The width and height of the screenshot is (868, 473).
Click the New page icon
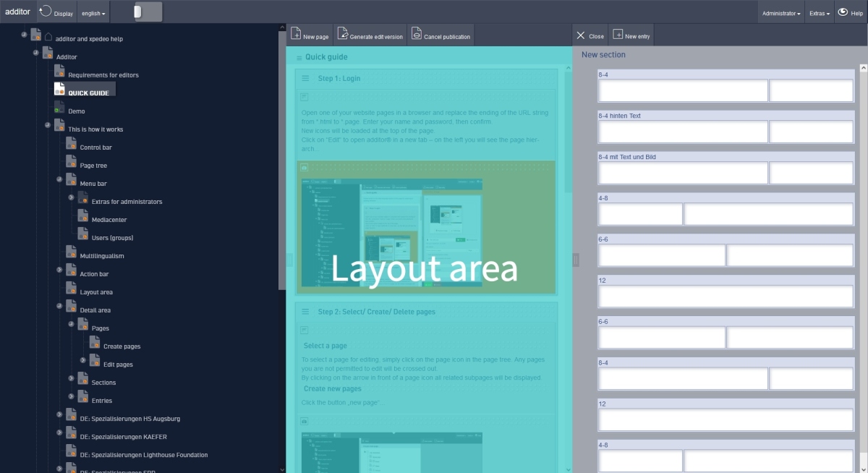(x=296, y=34)
